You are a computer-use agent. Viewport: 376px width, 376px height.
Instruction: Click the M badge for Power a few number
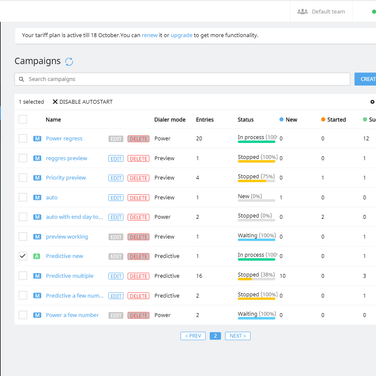coord(37,315)
